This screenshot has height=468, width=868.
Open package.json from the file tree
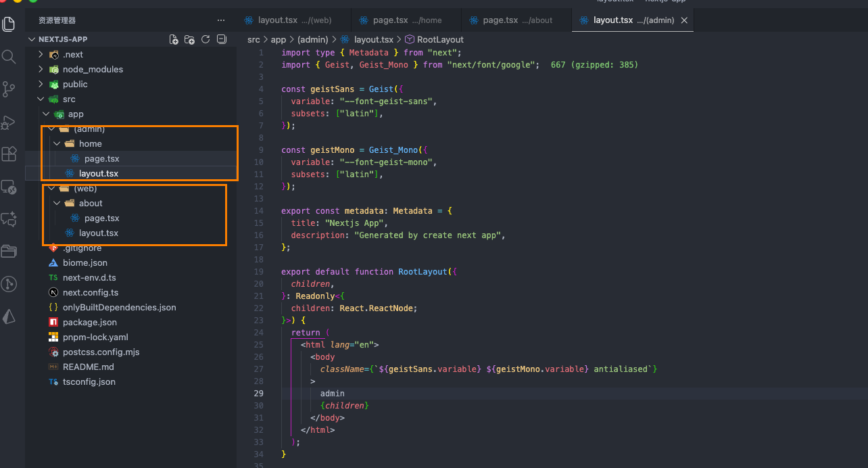coord(89,323)
